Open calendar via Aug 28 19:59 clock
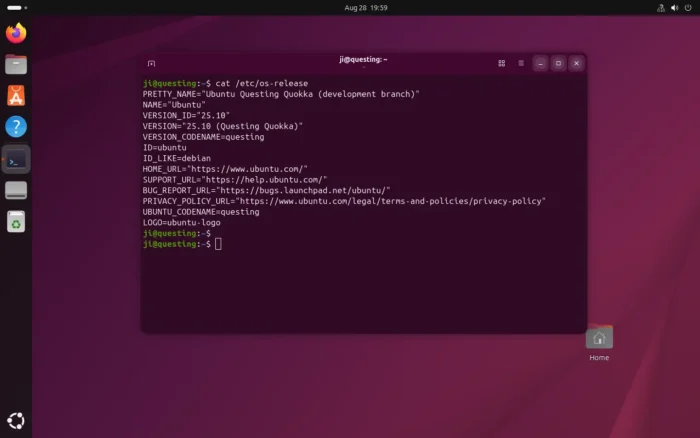Image resolution: width=700 pixels, height=438 pixels. (366, 8)
